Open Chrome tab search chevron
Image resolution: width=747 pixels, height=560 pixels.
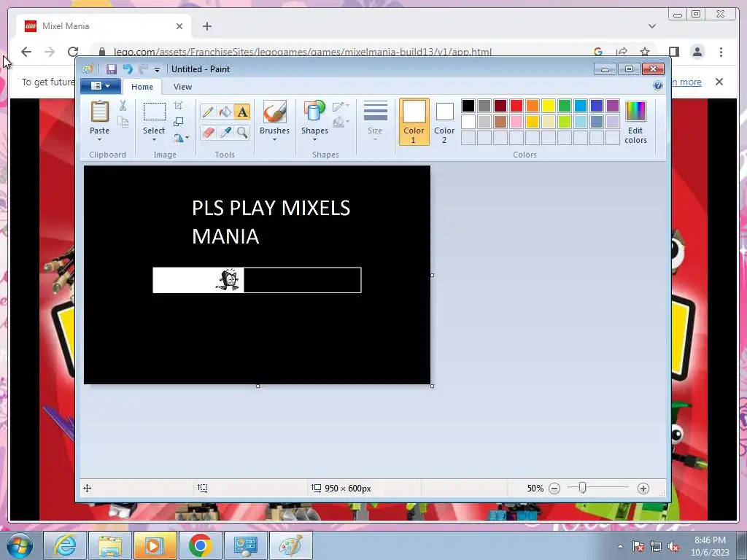coord(651,26)
